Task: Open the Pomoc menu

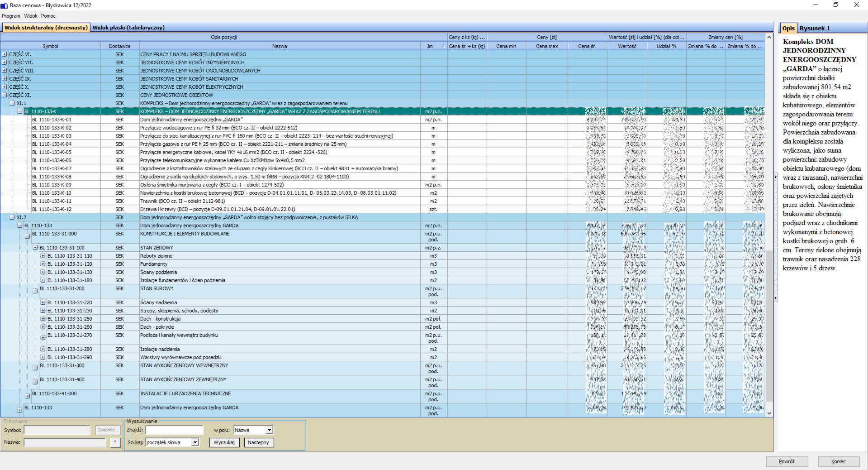Action: [x=48, y=16]
